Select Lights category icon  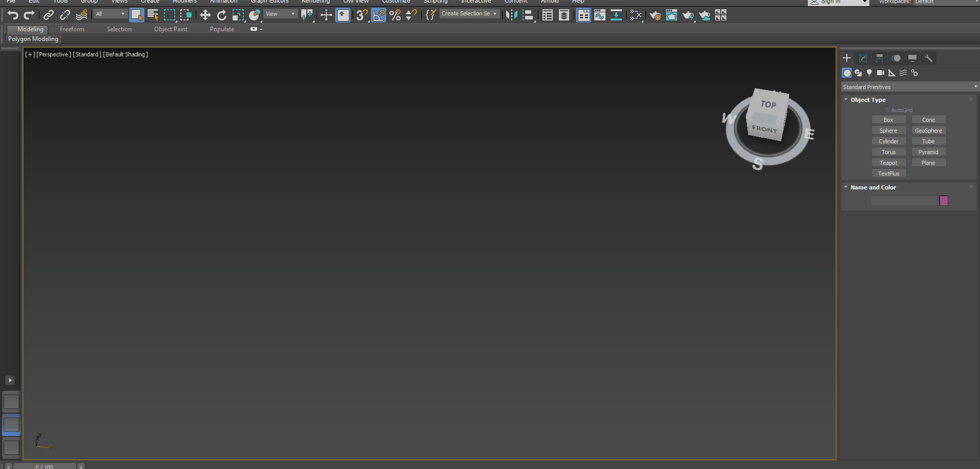869,73
